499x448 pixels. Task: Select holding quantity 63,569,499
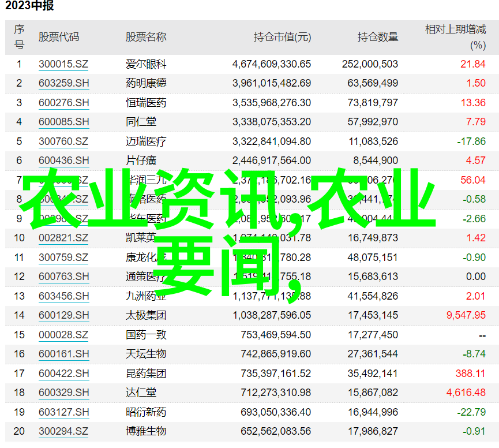pos(373,83)
